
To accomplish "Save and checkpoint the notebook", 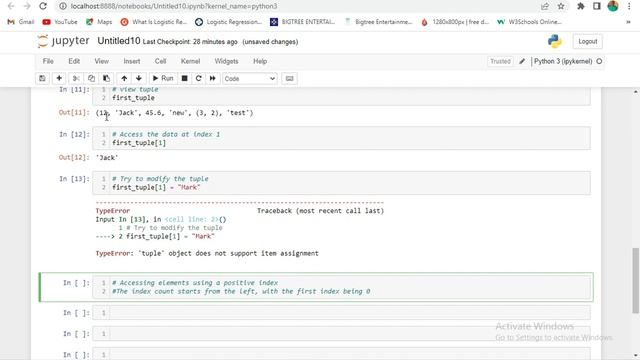I will click(x=42, y=78).
